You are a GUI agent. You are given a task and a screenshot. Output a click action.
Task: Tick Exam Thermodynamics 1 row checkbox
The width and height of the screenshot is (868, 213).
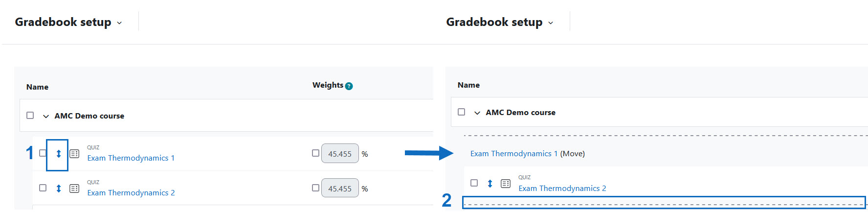point(43,153)
